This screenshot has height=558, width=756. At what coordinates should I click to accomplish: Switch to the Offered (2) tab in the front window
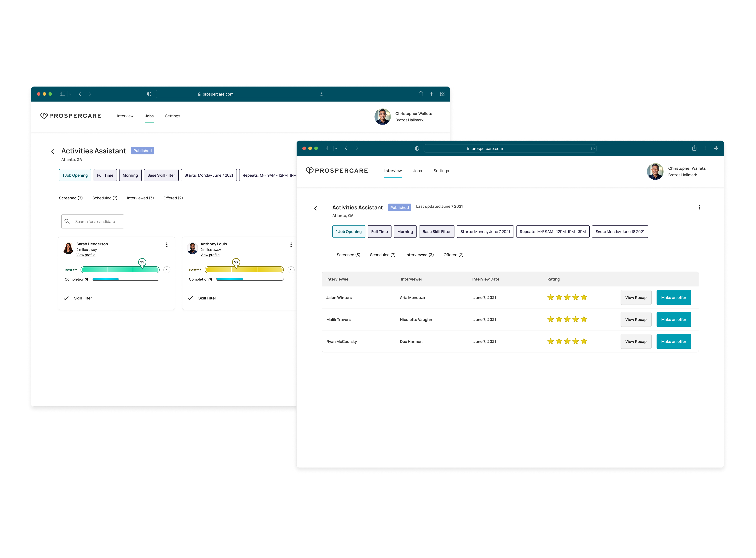[x=453, y=255]
